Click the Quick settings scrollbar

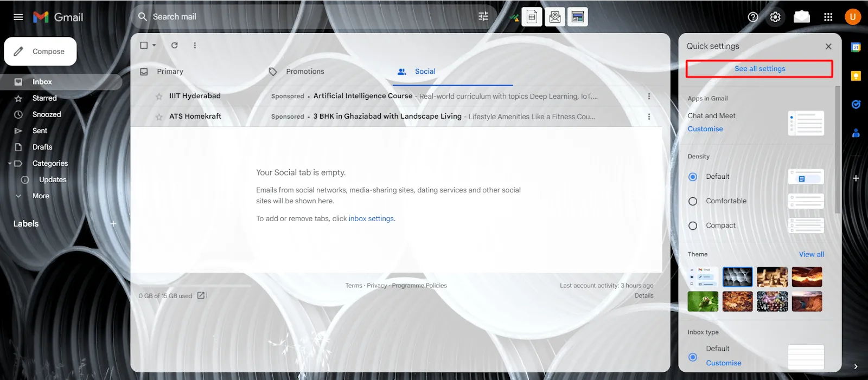(838, 149)
